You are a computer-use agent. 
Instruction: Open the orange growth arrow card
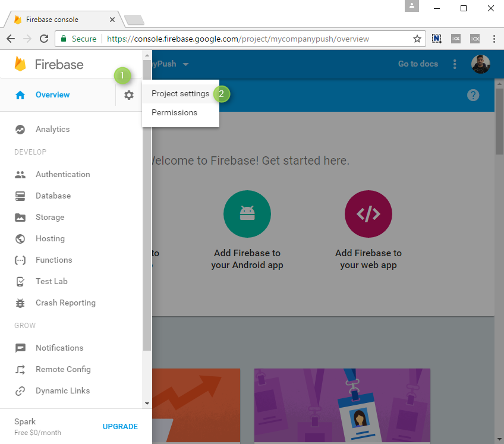pyautogui.click(x=196, y=405)
